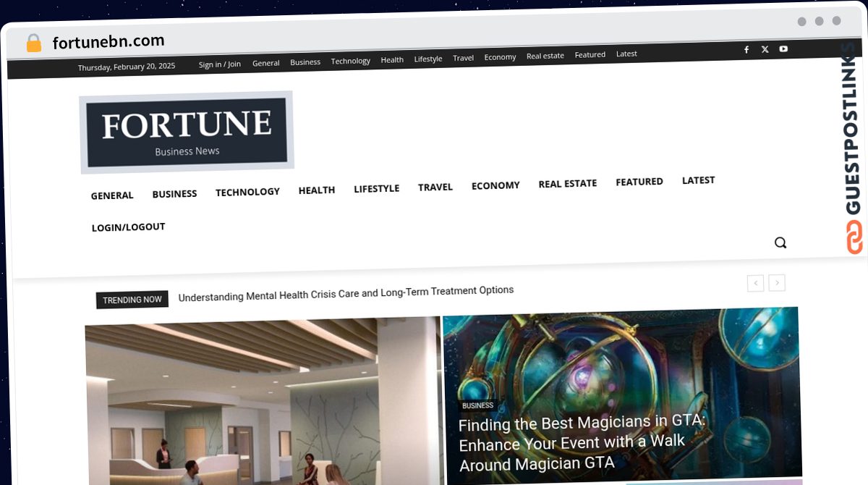The height and width of the screenshot is (485, 868).
Task: Click Technology in the top bar
Action: tap(351, 61)
